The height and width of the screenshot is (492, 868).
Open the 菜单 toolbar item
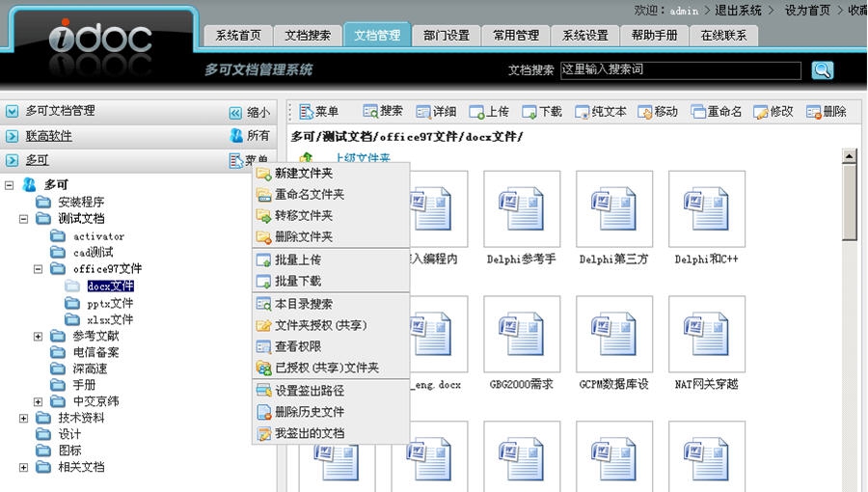pos(319,111)
